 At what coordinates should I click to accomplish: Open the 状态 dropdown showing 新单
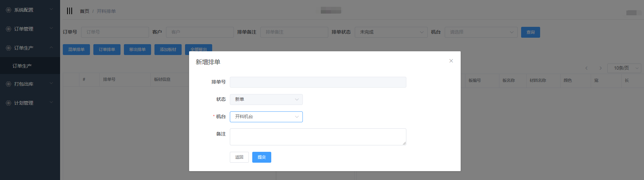[x=266, y=100]
